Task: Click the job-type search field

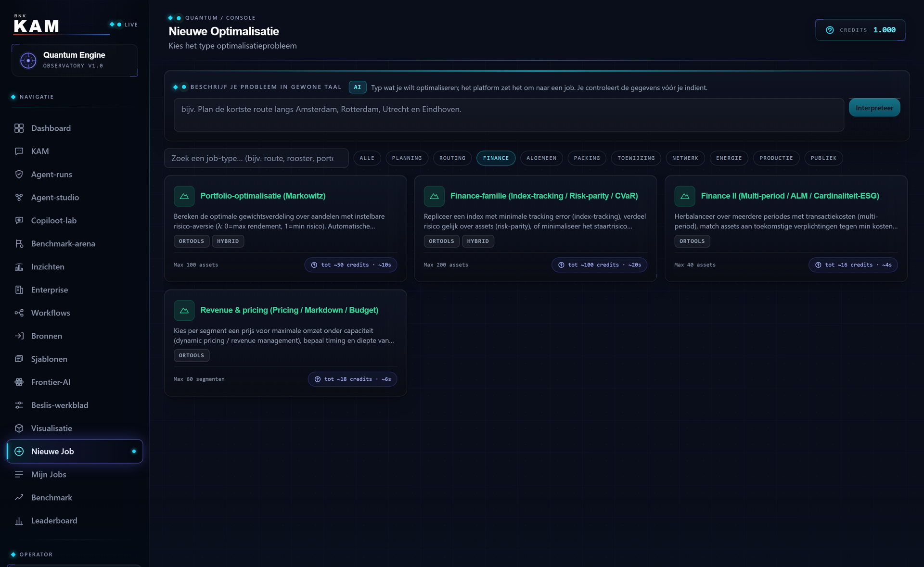Action: point(256,158)
